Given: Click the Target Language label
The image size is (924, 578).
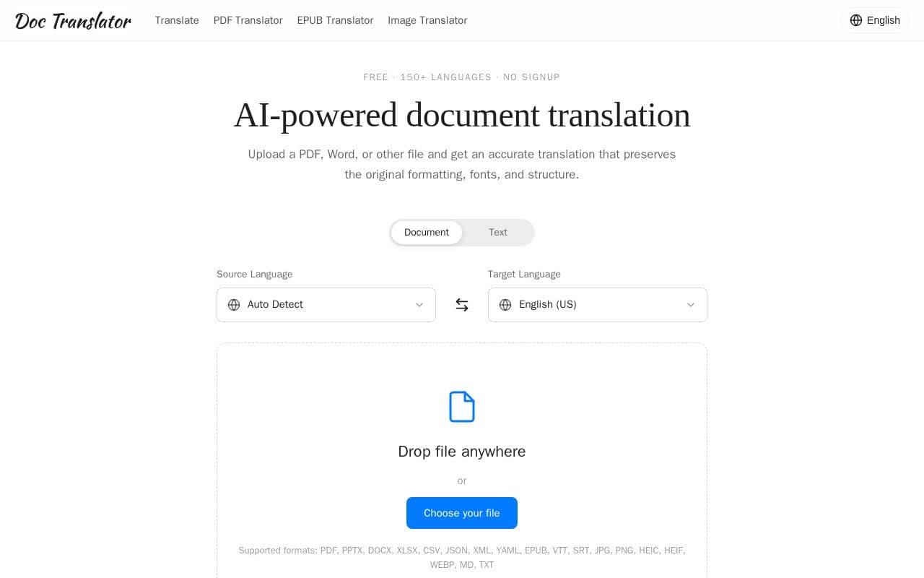Looking at the screenshot, I should (x=525, y=275).
